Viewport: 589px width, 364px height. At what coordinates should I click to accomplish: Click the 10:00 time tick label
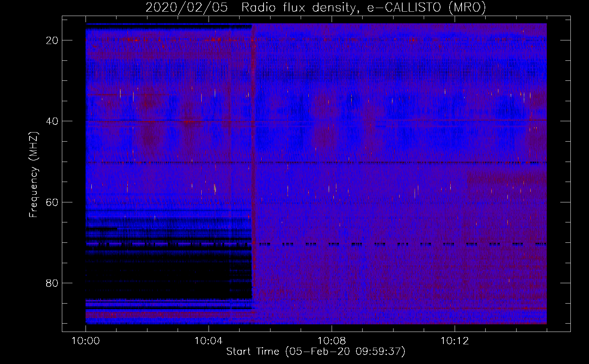(86, 341)
